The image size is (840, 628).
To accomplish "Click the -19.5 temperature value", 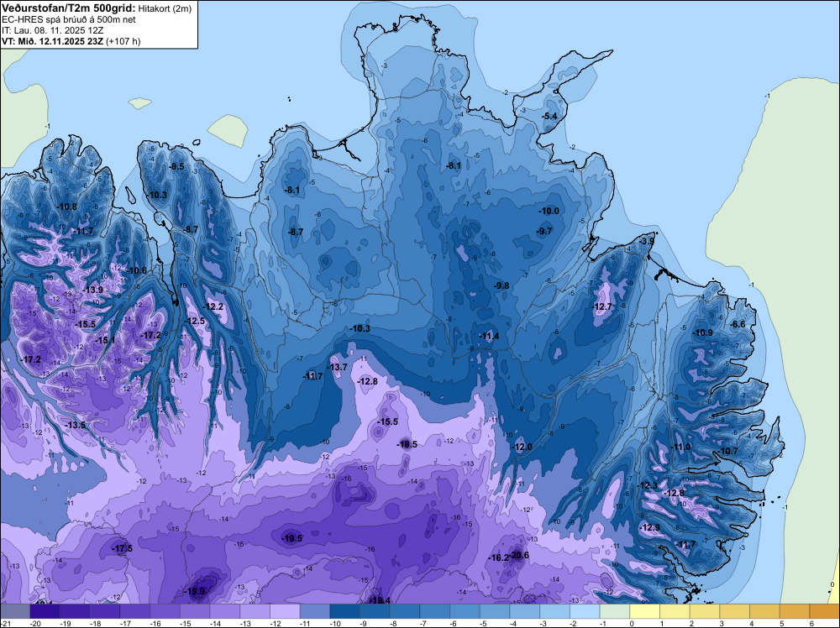I will click(292, 539).
